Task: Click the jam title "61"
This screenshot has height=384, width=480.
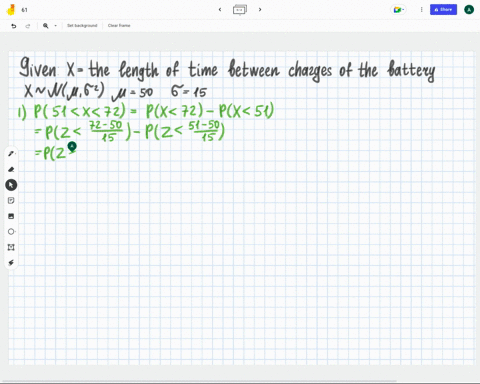Action: point(24,10)
